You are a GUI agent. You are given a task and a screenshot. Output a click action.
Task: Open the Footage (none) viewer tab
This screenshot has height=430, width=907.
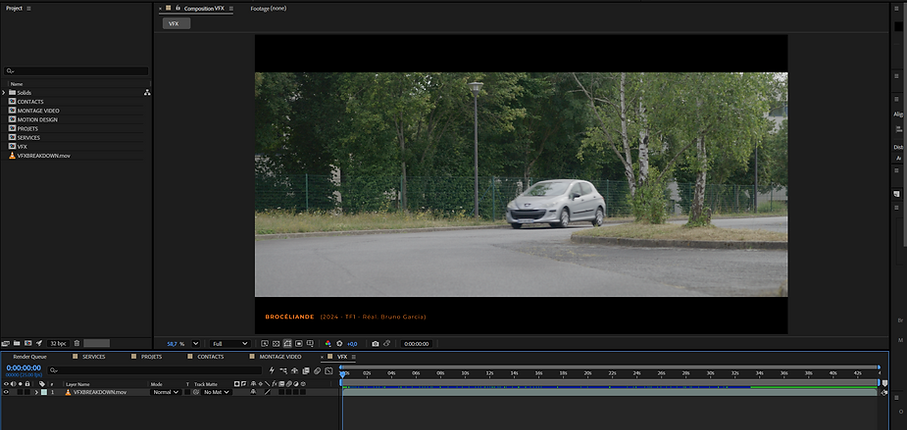[268, 8]
